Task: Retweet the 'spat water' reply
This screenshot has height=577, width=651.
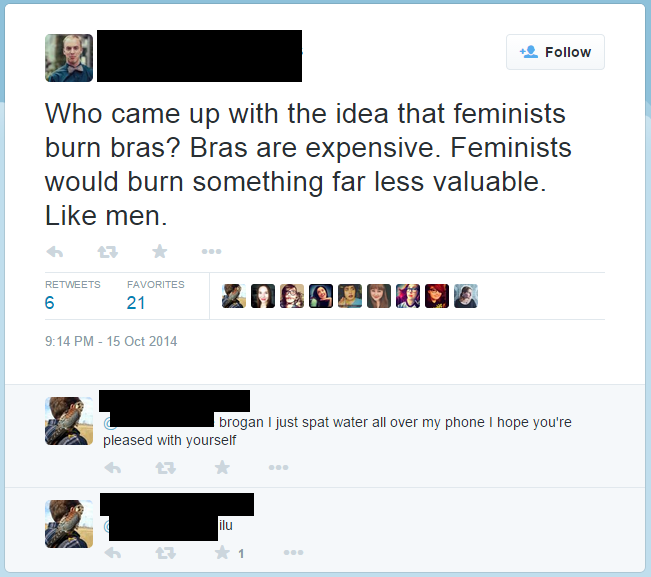Action: [166, 468]
